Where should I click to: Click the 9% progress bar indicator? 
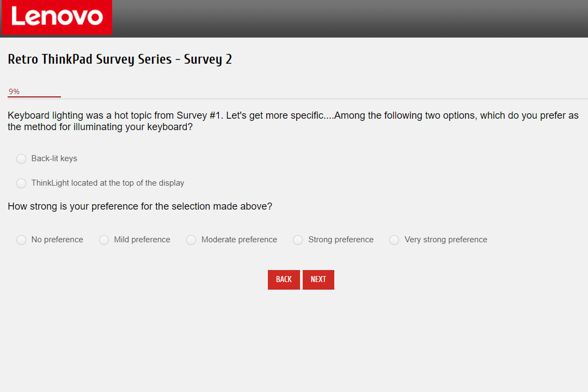pyautogui.click(x=34, y=92)
